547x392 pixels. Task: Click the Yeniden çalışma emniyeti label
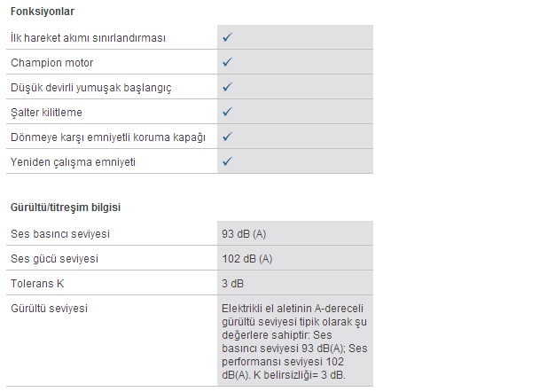[x=73, y=162]
